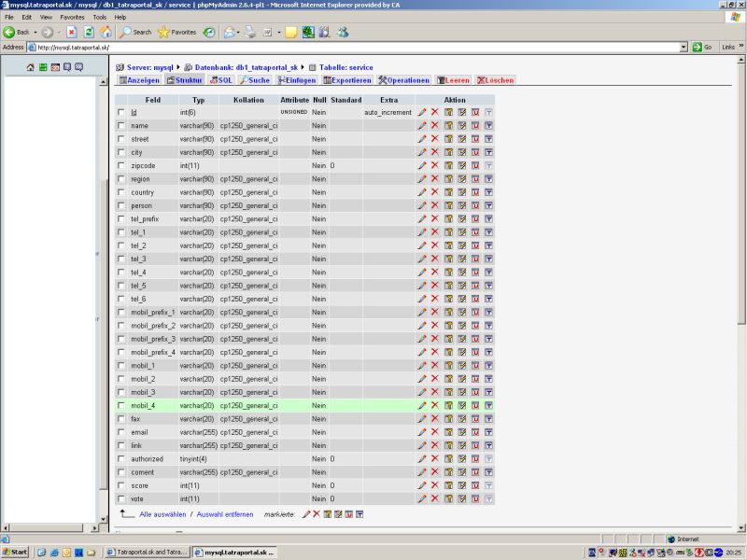The image size is (747, 560).
Task: Tick the authorized field checkbox
Action: coord(121,459)
